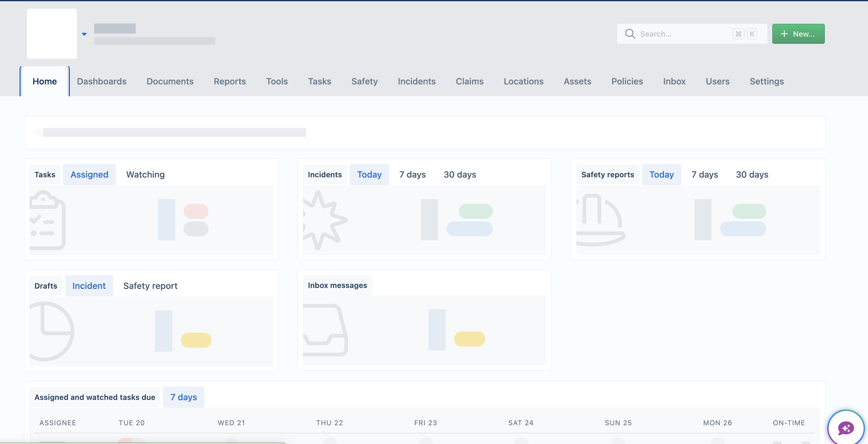Focus the Search input field
The image size is (868, 444).
[692, 34]
